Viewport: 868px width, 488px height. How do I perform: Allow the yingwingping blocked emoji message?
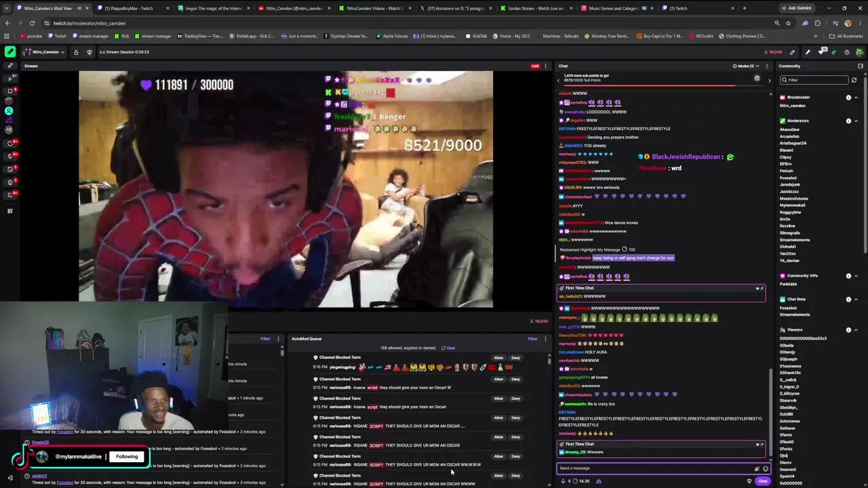(x=498, y=359)
